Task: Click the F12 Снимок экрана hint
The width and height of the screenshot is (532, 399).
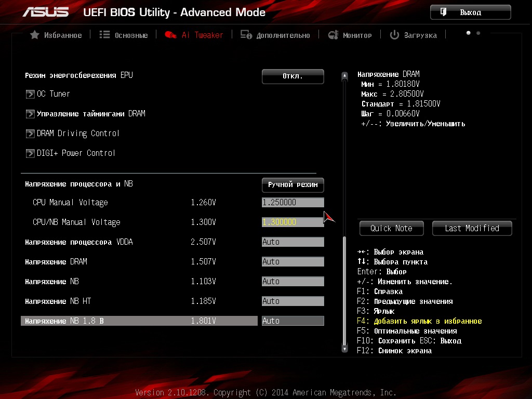Action: [394, 351]
